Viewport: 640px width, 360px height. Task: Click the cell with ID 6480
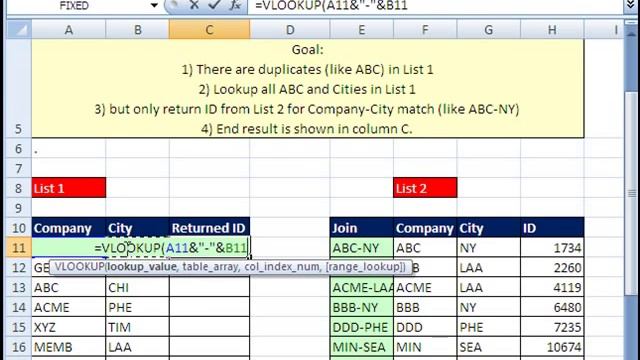(552, 307)
